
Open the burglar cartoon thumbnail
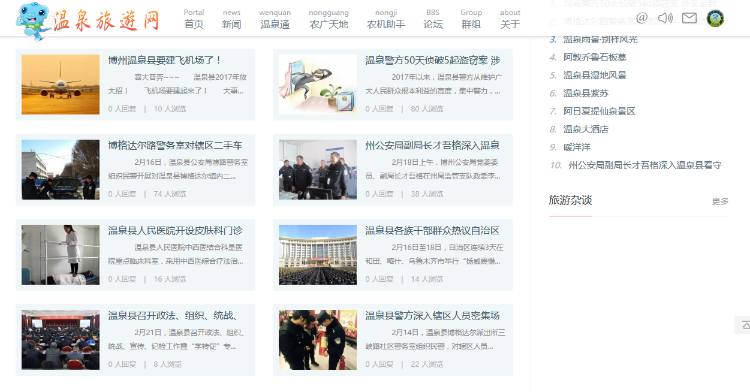tap(318, 84)
